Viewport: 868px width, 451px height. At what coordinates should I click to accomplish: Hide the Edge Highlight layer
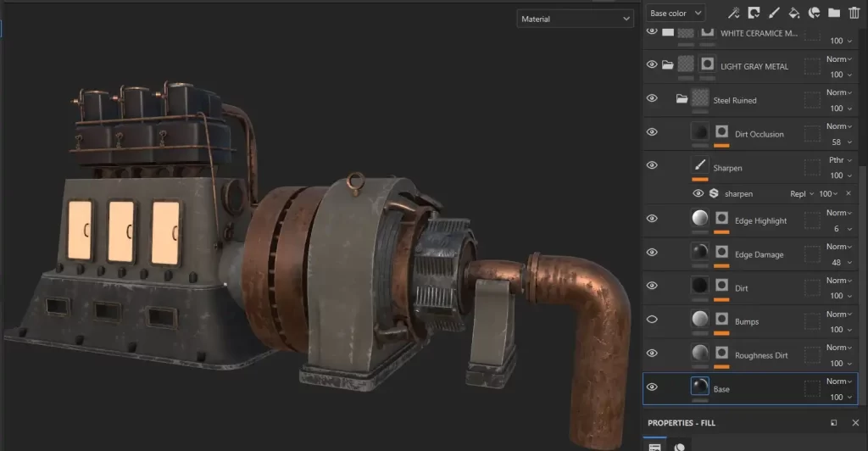[x=652, y=219]
